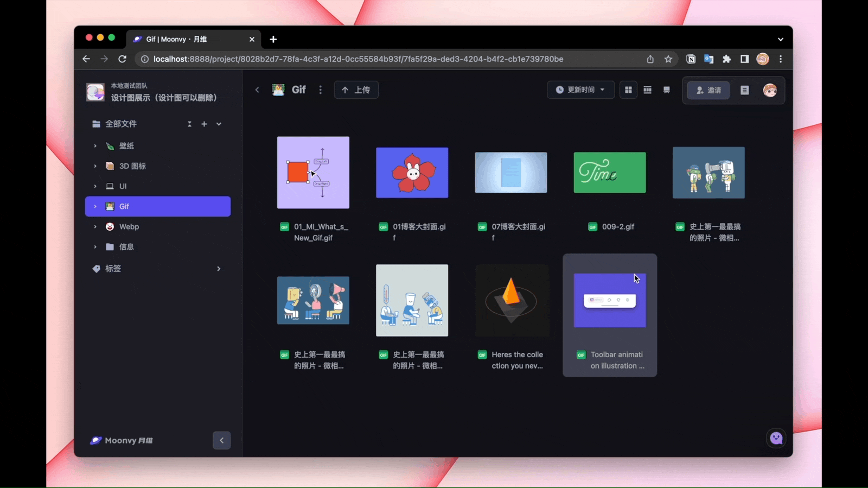Switch to list view layout
Screen dimensions: 868x488
point(647,90)
